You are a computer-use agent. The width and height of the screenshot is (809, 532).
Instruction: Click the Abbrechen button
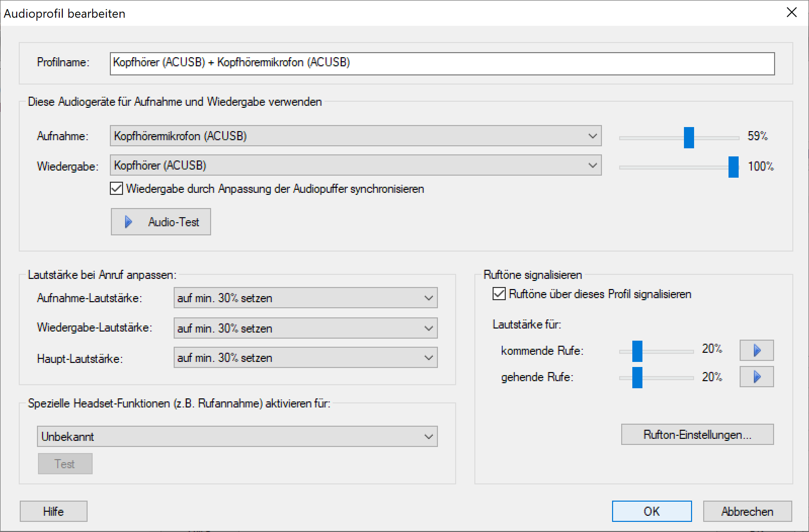pyautogui.click(x=747, y=511)
